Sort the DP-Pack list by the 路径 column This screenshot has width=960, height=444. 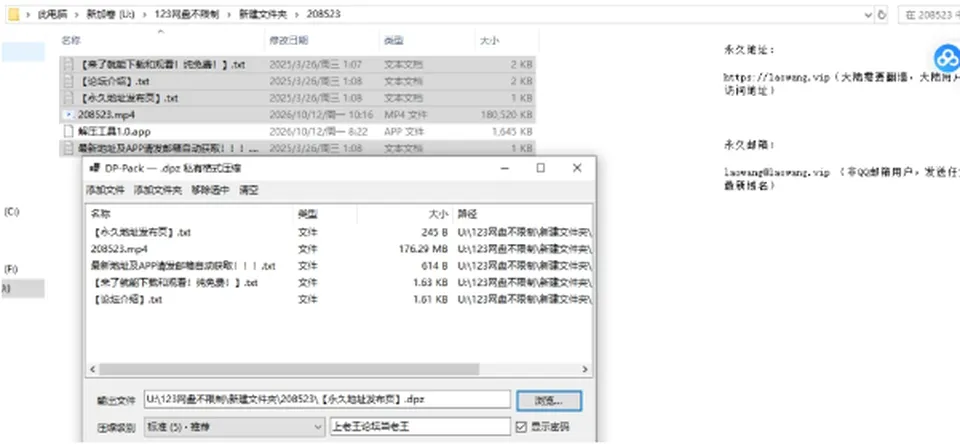467,214
